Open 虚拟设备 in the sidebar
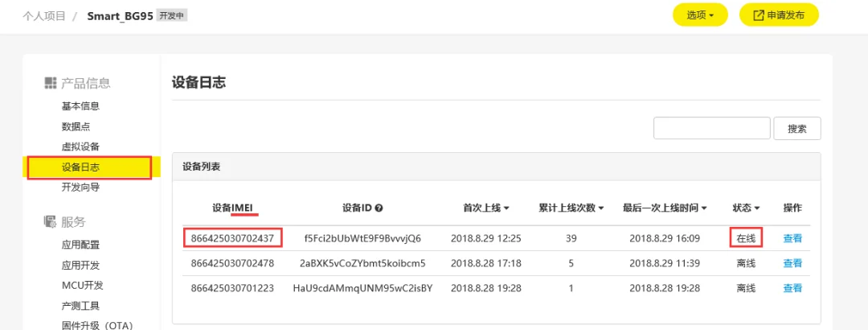 pyautogui.click(x=81, y=147)
